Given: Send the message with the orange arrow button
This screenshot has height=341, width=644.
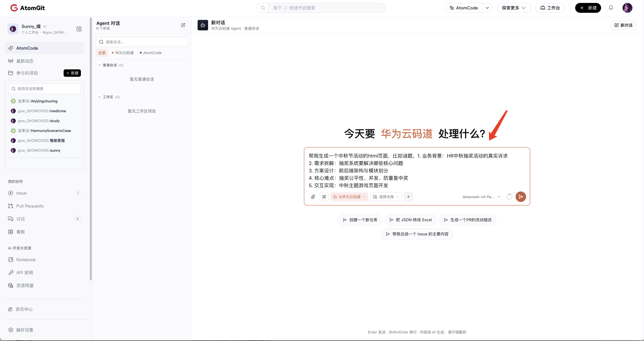Looking at the screenshot, I should click(x=521, y=197).
